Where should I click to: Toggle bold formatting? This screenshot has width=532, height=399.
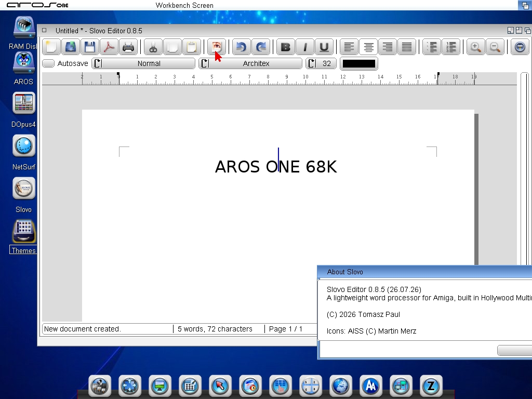(286, 47)
